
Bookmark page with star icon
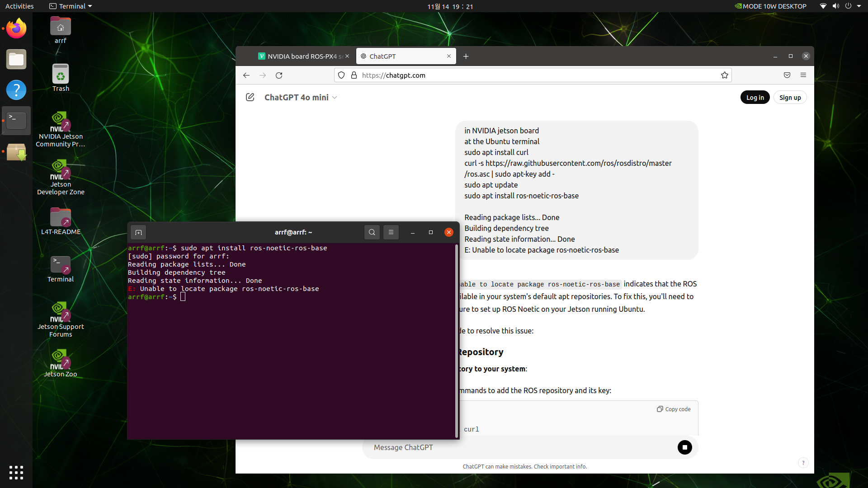[x=725, y=75]
